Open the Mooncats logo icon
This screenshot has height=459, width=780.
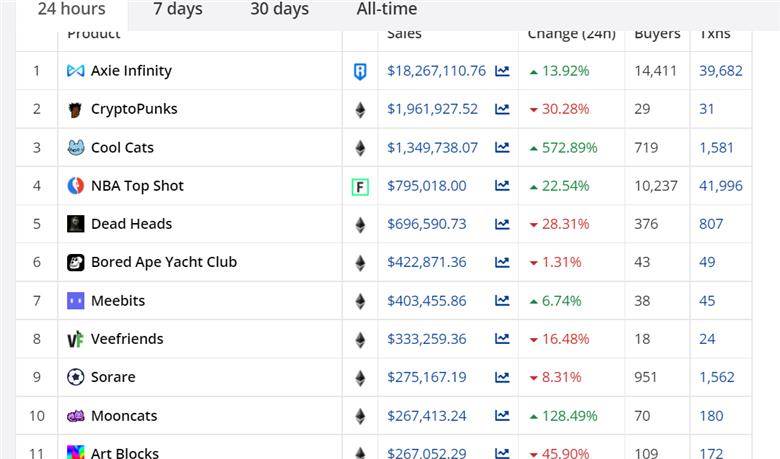point(76,416)
